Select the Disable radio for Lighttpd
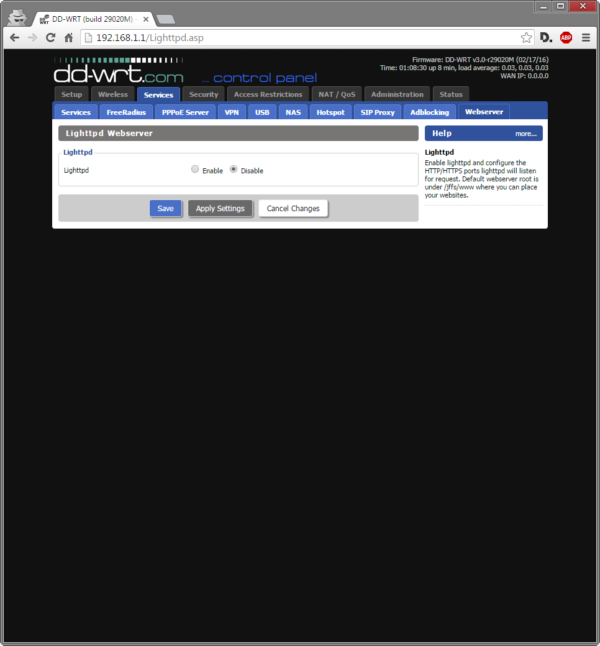Viewport: 600px width, 646px height. (x=234, y=170)
